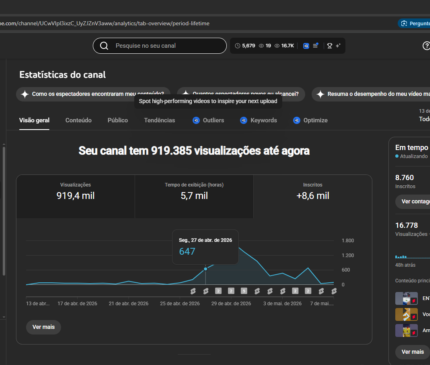
Task: Open the help question mark icon
Action: 426,46
